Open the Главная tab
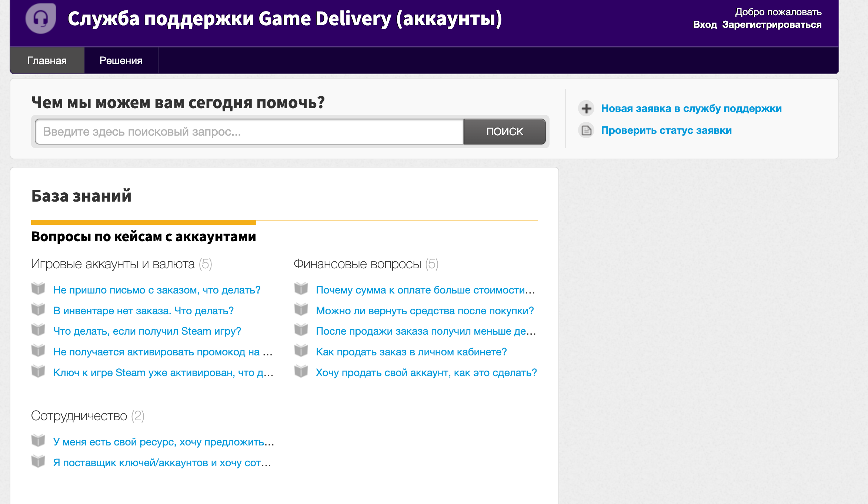 [x=47, y=60]
